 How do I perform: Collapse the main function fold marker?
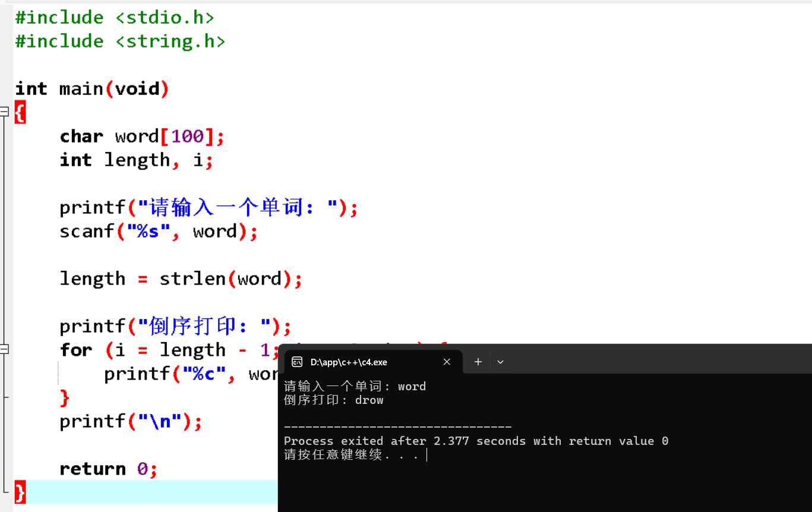4,111
